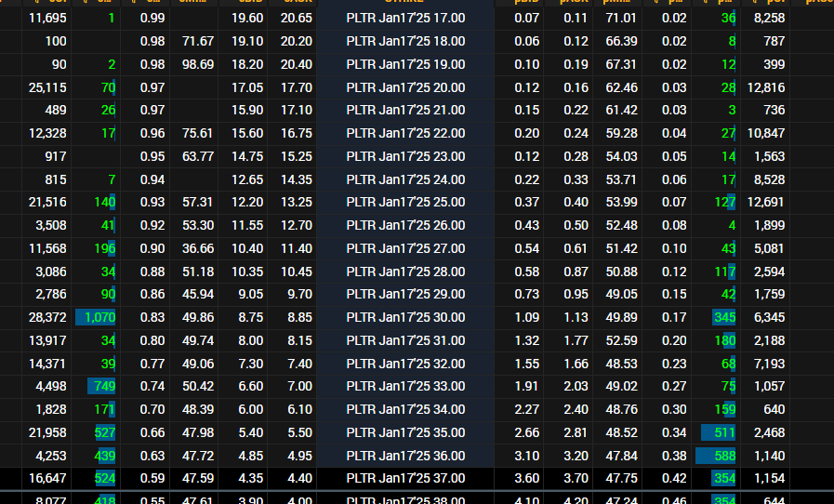Click call open interest 21,958
Image resolution: width=834 pixels, height=504 pixels.
click(x=47, y=432)
